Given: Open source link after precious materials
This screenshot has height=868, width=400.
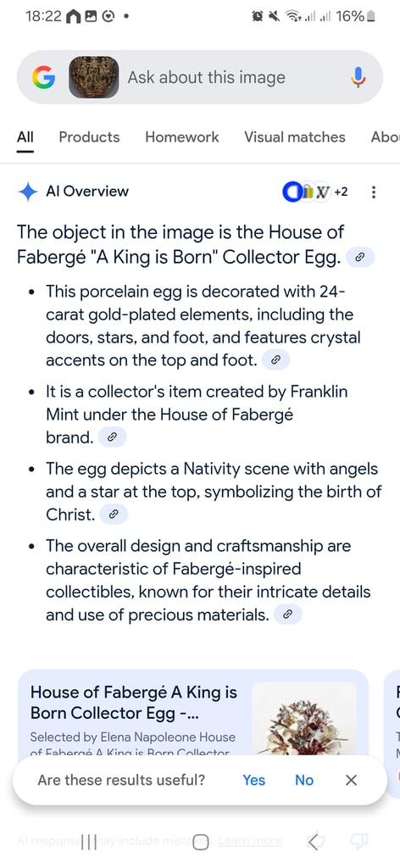Looking at the screenshot, I should (x=287, y=615).
